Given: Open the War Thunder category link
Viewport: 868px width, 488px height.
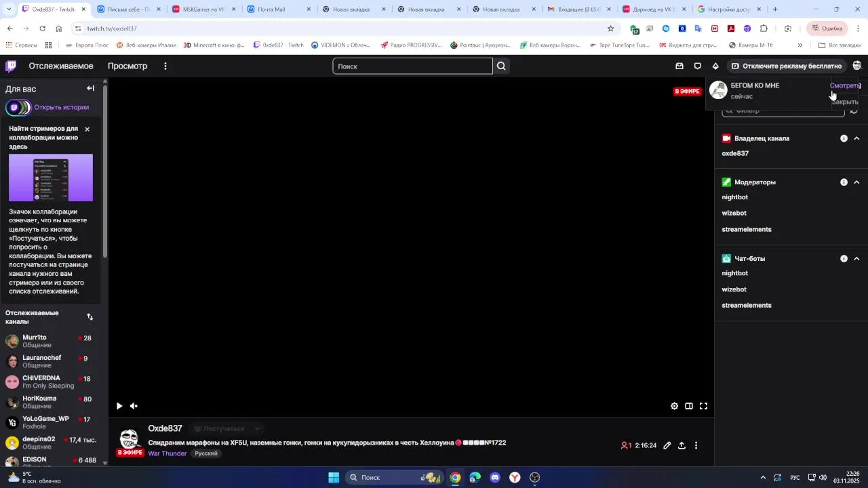Looking at the screenshot, I should (x=167, y=453).
